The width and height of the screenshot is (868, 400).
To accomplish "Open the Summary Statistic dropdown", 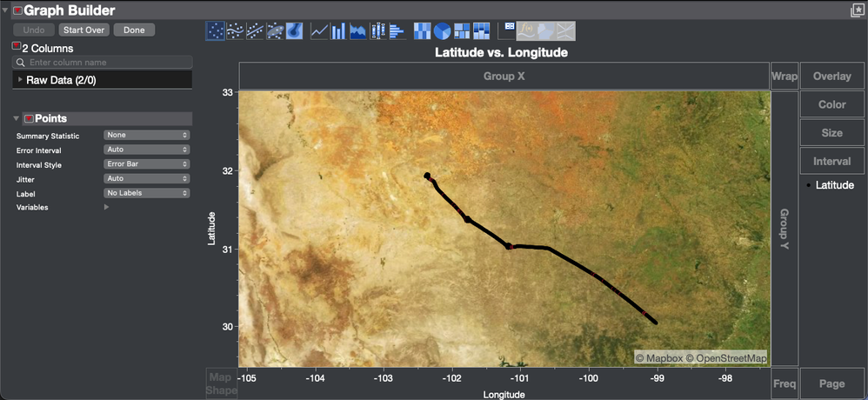I will 147,135.
